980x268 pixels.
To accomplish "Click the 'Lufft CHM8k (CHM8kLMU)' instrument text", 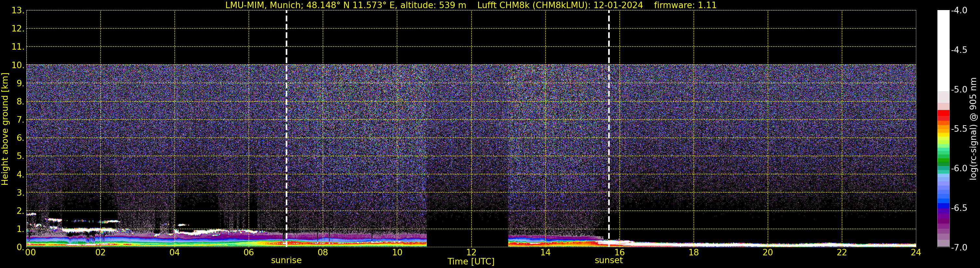I will pos(532,5).
